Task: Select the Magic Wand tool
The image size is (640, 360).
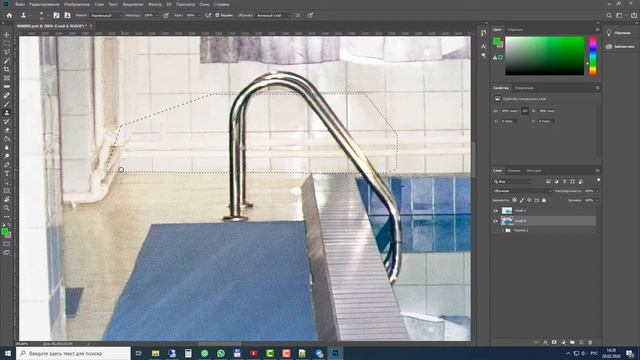Action: point(7,61)
